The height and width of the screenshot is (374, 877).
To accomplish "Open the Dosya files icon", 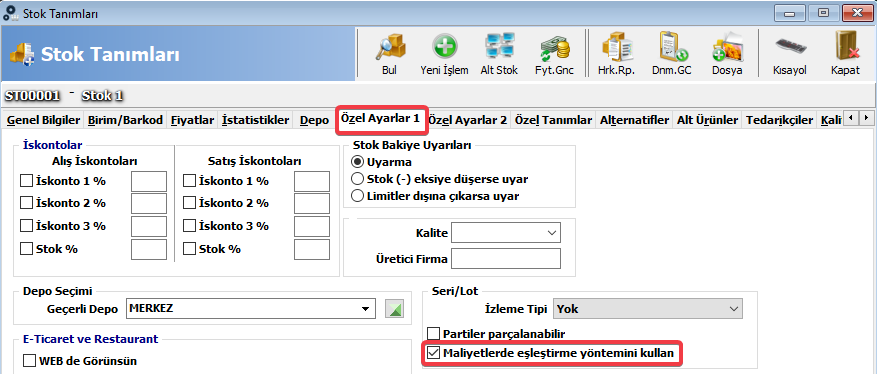I will 727,48.
